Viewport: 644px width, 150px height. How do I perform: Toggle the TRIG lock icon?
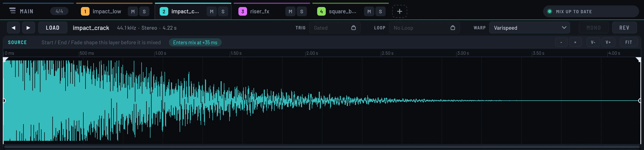[354, 28]
